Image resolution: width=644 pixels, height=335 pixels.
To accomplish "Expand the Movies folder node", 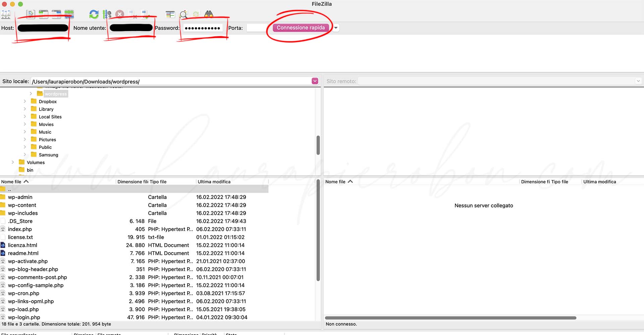I will click(25, 124).
